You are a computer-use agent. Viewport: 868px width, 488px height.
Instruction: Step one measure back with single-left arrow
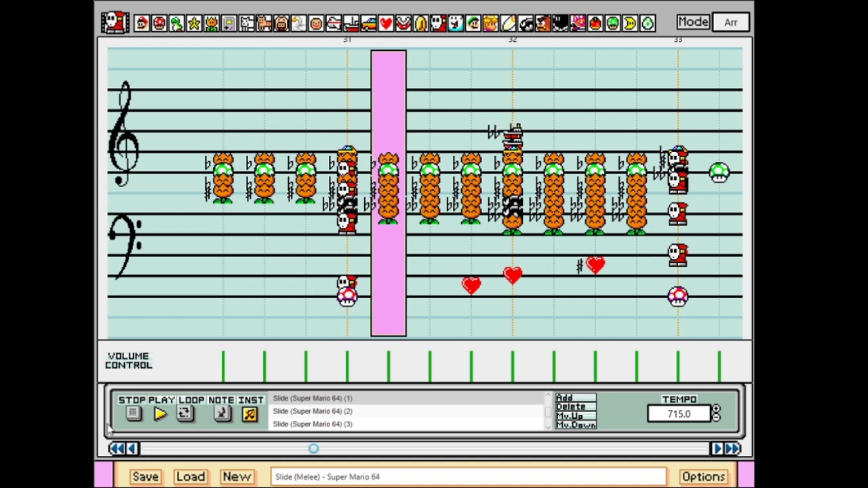[x=132, y=448]
